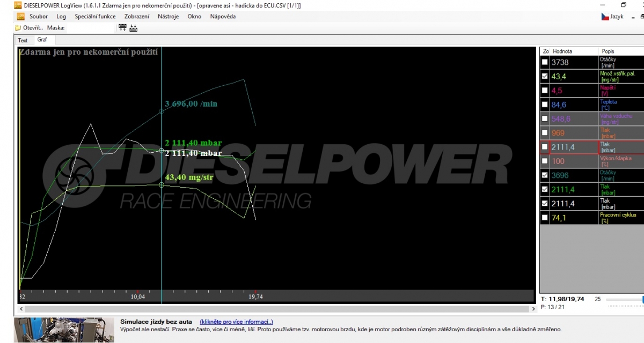Click the 10,04 time marker on the axis
Viewport: 644px width, 343px height.
[138, 296]
